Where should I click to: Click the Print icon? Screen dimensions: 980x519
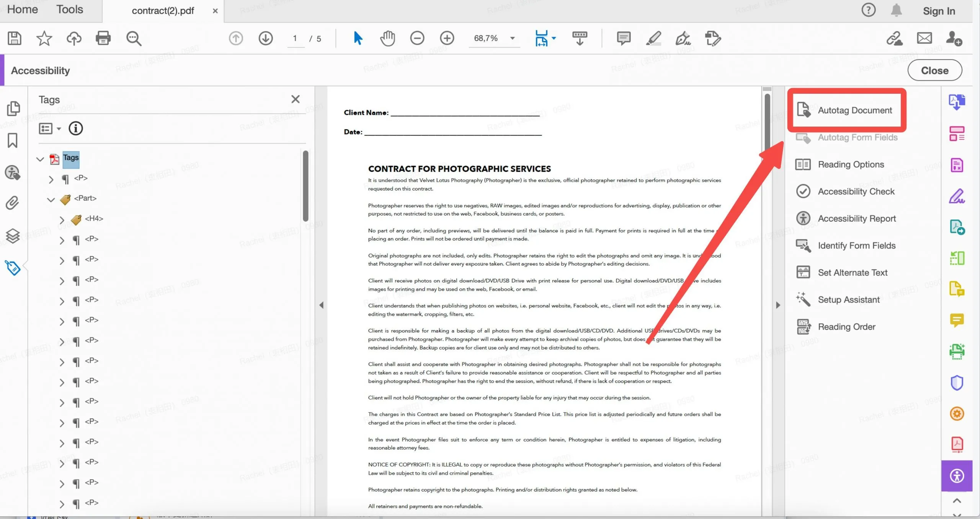pyautogui.click(x=103, y=38)
